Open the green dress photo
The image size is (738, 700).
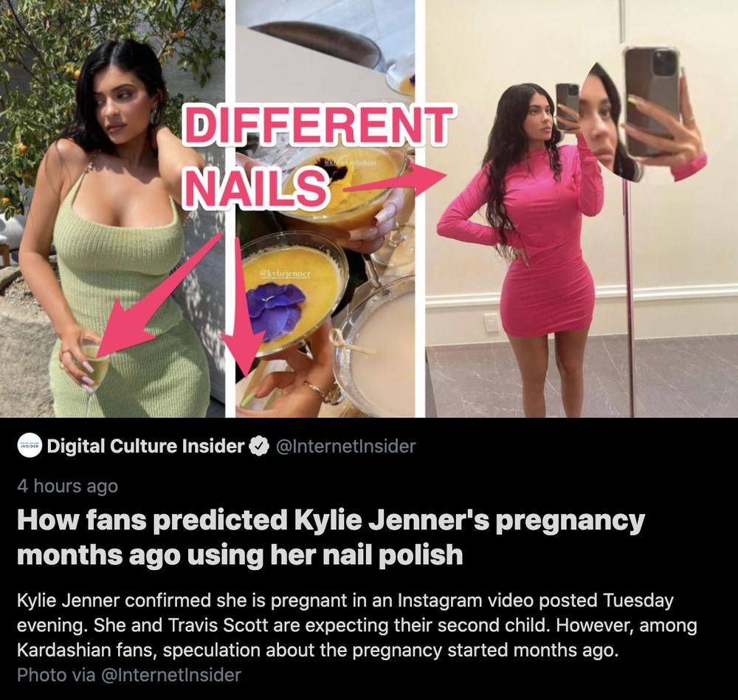click(112, 208)
